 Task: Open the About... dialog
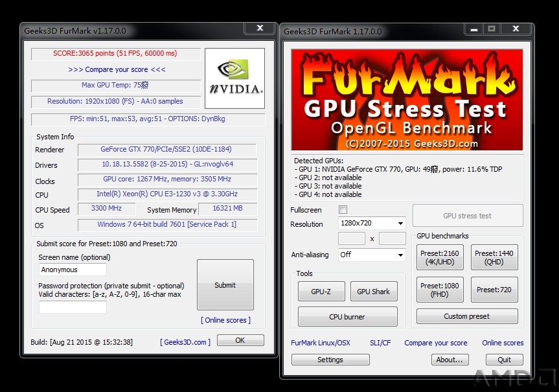coord(450,360)
